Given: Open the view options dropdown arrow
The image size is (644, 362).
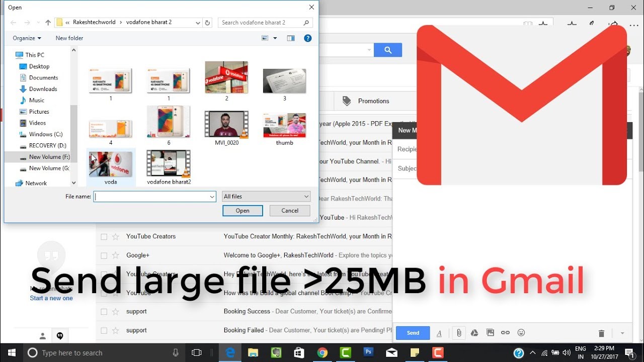Looking at the screenshot, I should pos(275,38).
